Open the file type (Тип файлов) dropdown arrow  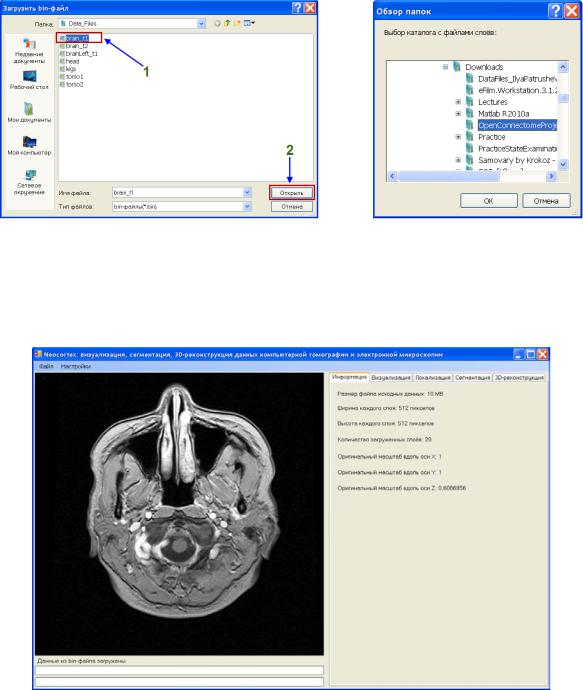click(247, 206)
